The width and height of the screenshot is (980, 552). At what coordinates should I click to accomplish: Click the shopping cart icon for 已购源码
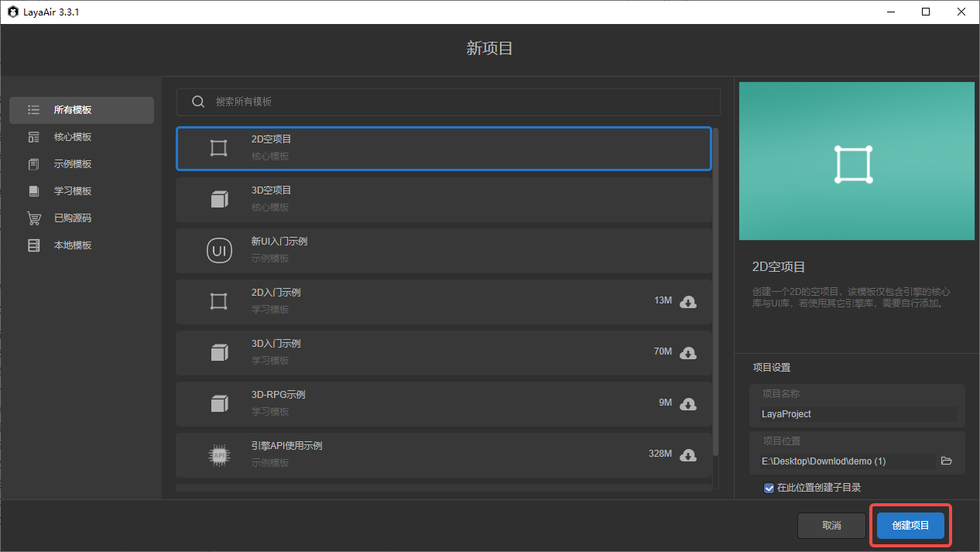pos(33,218)
